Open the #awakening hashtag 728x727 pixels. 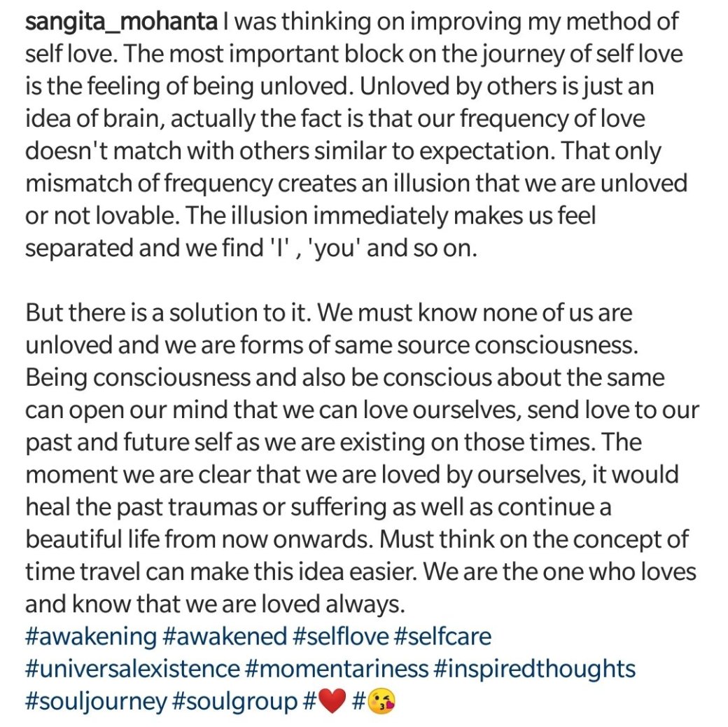[90, 637]
